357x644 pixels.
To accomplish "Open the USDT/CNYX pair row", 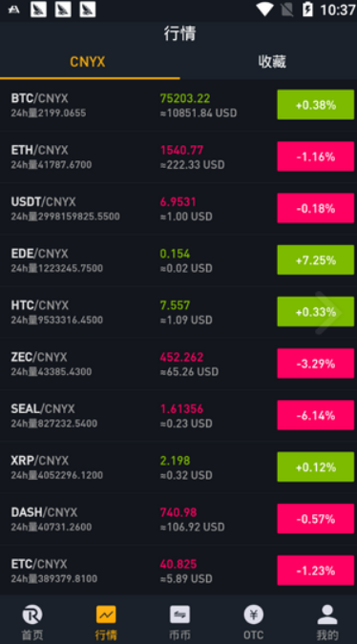I will [178, 209].
